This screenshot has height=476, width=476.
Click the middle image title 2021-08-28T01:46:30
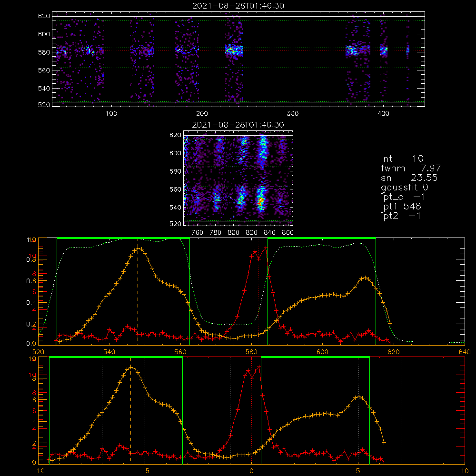point(238,125)
